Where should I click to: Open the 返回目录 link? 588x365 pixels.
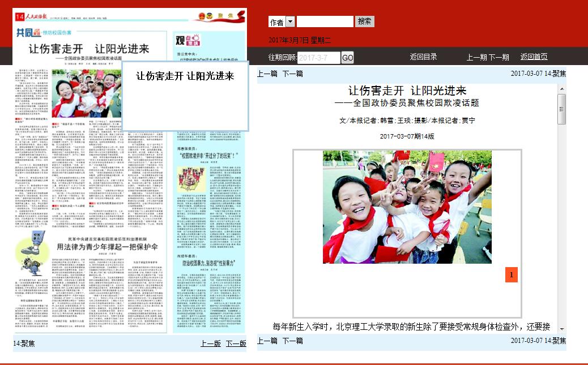(x=423, y=57)
